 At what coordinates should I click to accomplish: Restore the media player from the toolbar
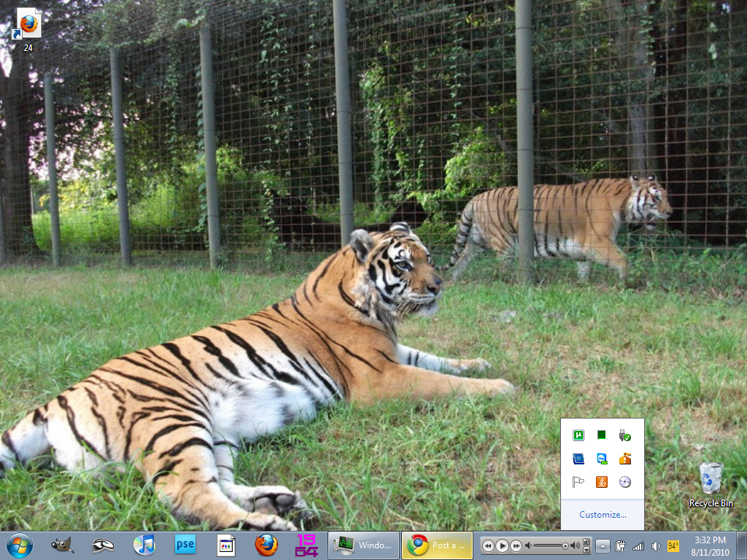(587, 541)
